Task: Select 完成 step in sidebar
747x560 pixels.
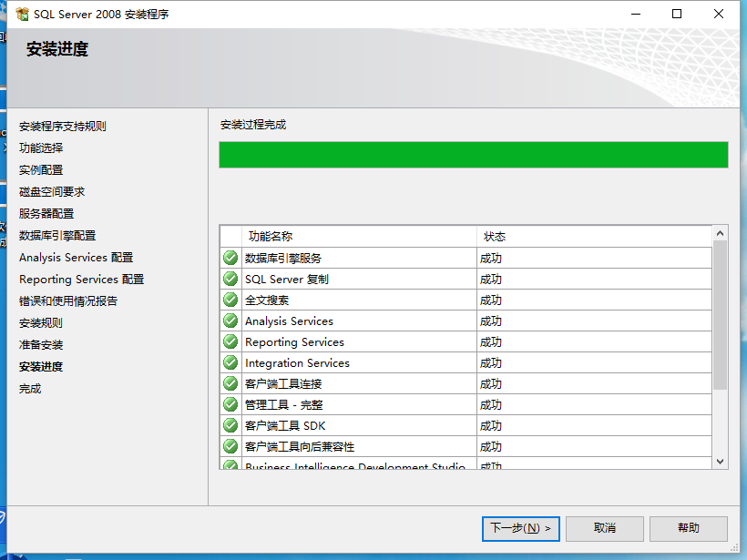Action: (30, 389)
